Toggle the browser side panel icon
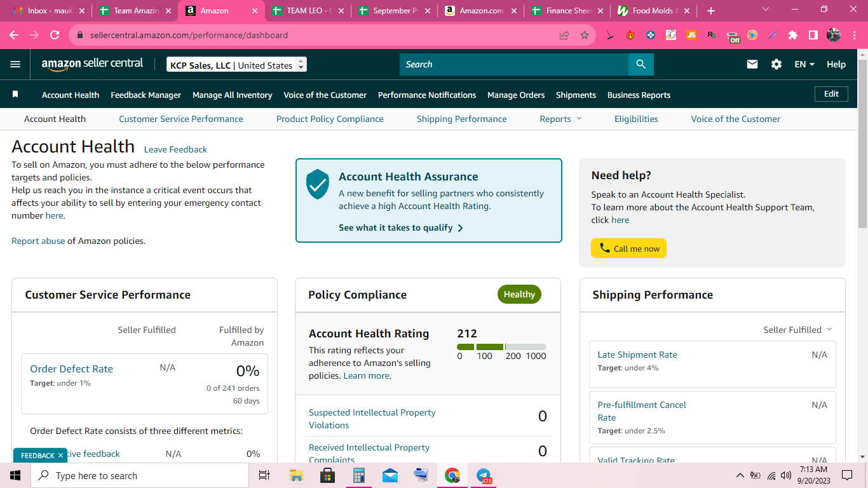Viewport: 868px width, 488px height. (813, 35)
